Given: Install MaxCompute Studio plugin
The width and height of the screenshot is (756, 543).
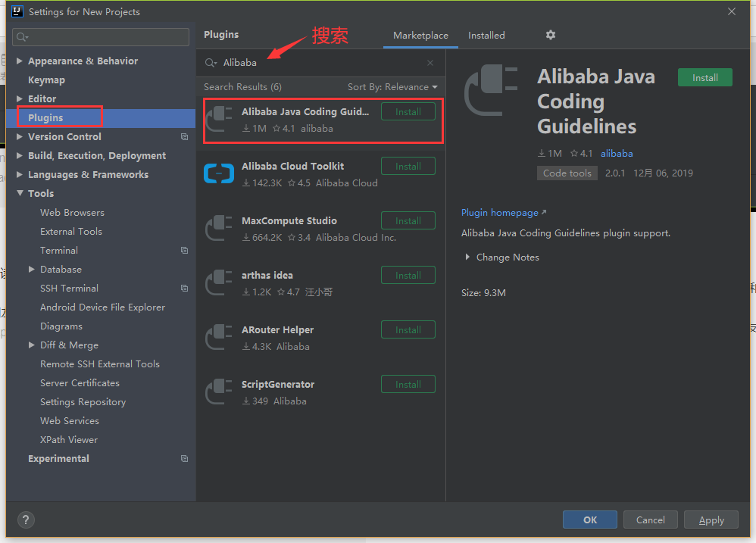Looking at the screenshot, I should pyautogui.click(x=408, y=220).
